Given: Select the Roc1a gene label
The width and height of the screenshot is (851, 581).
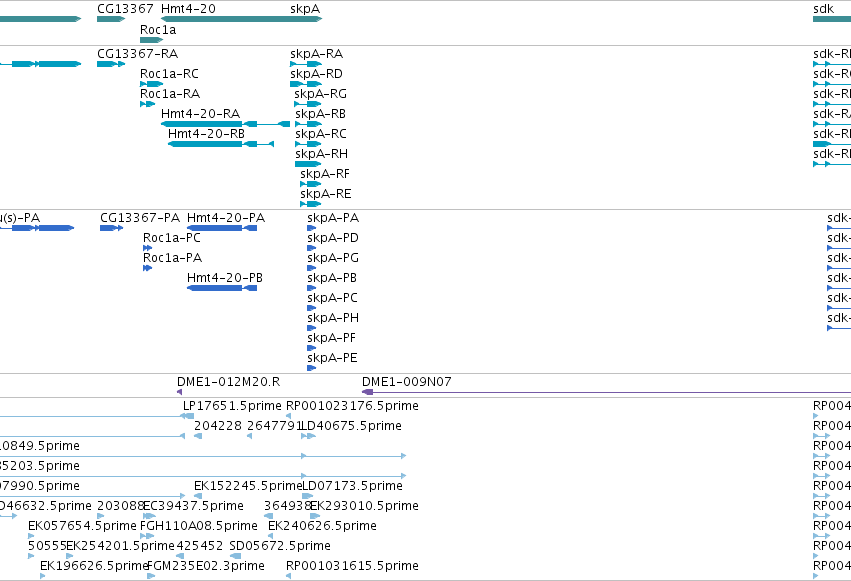Looking at the screenshot, I should 158,30.
